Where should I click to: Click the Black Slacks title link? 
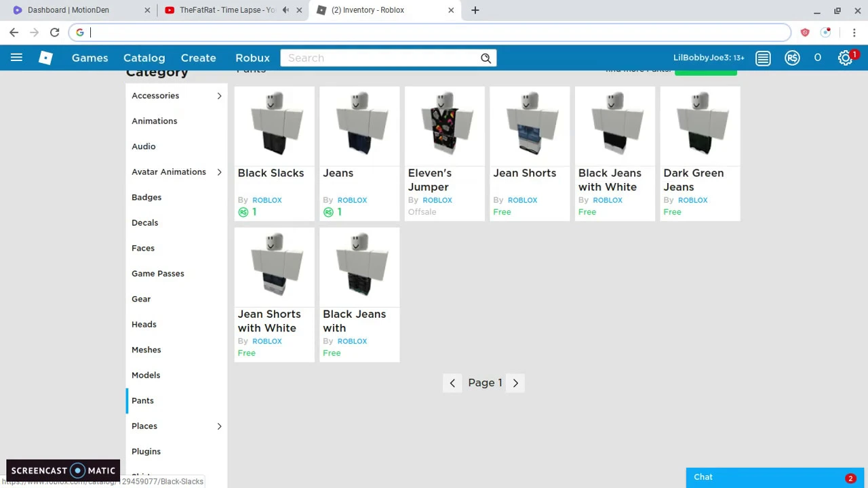271,174
